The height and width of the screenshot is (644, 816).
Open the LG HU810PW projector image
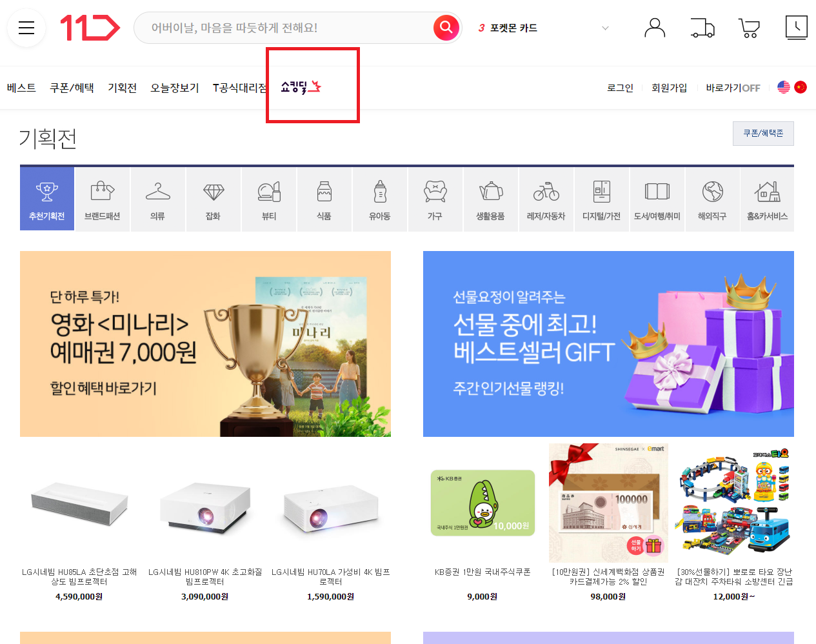click(x=205, y=503)
